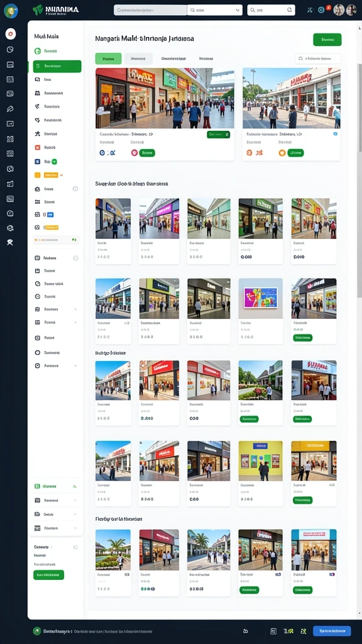Open the teal icon left of blue header circle

coord(310,10)
